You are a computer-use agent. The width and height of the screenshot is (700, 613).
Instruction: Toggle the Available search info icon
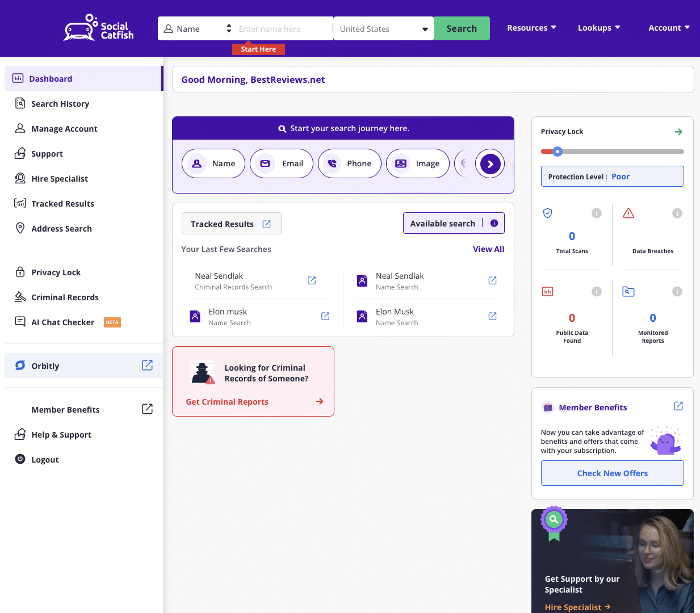pos(493,223)
